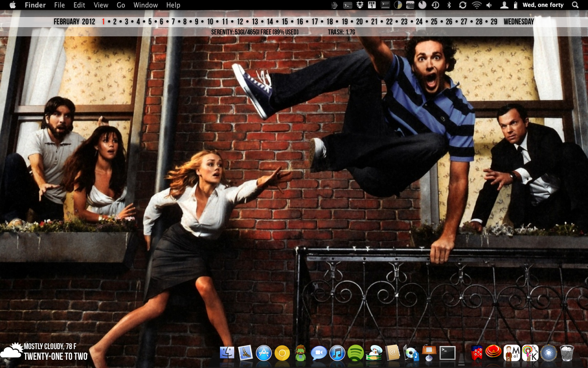Image resolution: width=588 pixels, height=368 pixels.
Task: Open Address Book dock icon
Action: pos(392,353)
